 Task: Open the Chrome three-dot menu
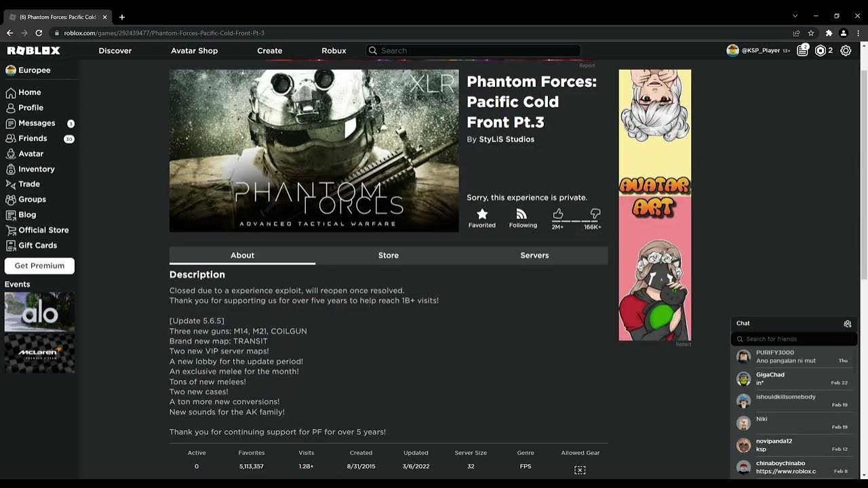coord(859,33)
